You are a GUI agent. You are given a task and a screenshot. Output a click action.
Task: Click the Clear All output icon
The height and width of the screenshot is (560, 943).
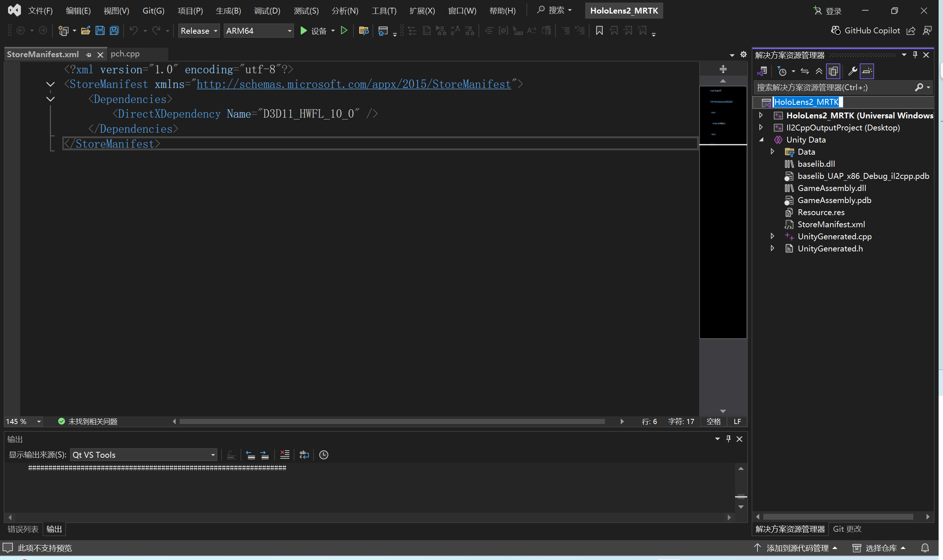pyautogui.click(x=285, y=455)
